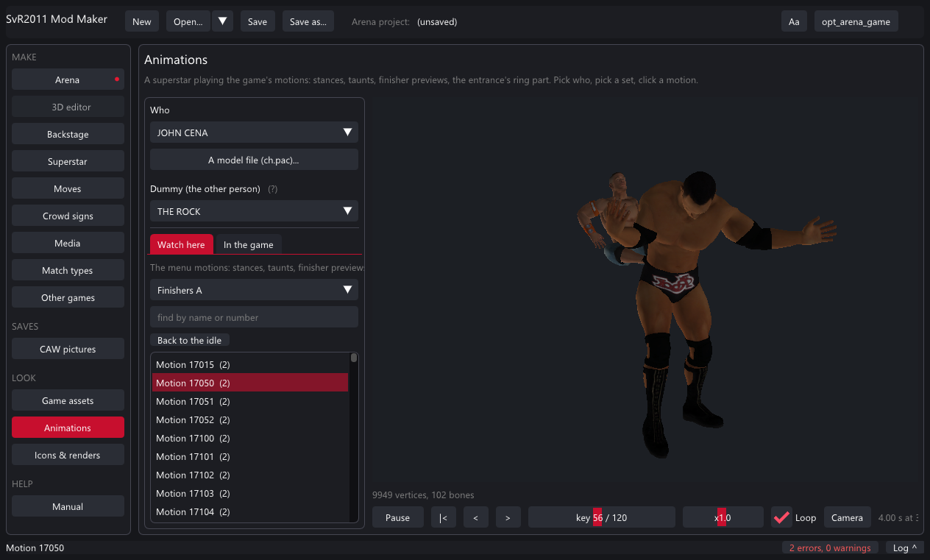Image resolution: width=930 pixels, height=560 pixels.
Task: Click the key 56 / 120 timeline slider
Action: [602, 517]
